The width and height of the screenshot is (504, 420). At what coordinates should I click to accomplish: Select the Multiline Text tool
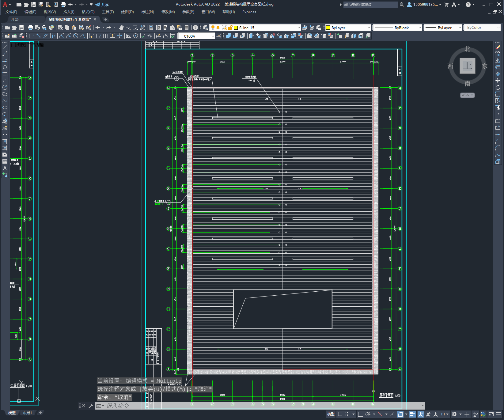pyautogui.click(x=5, y=168)
